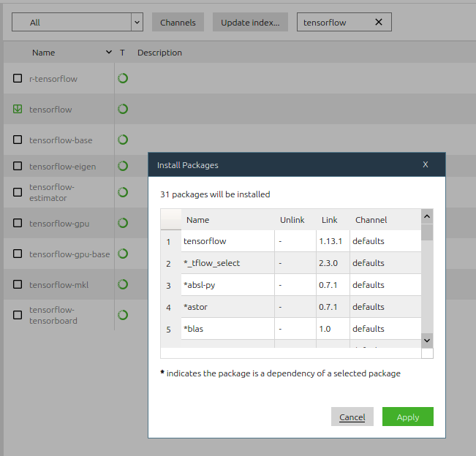Click the scroll up arrow in dialog table
Viewport: 476px width, 456px height.
pos(427,216)
